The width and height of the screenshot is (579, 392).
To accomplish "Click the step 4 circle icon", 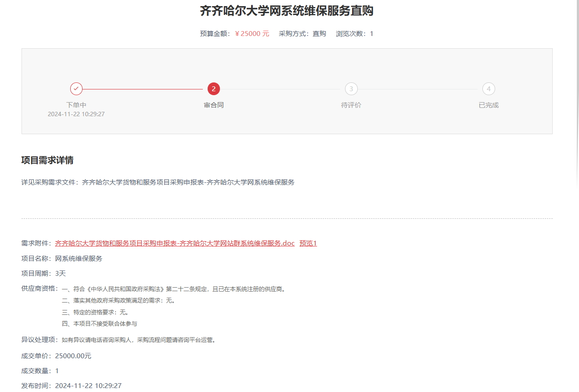I will pyautogui.click(x=489, y=89).
